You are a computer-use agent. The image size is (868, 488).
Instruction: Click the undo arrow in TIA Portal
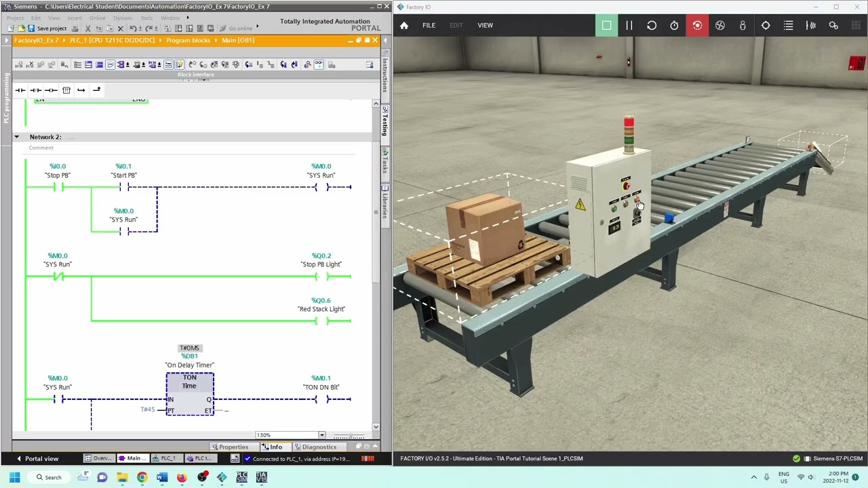tap(133, 28)
